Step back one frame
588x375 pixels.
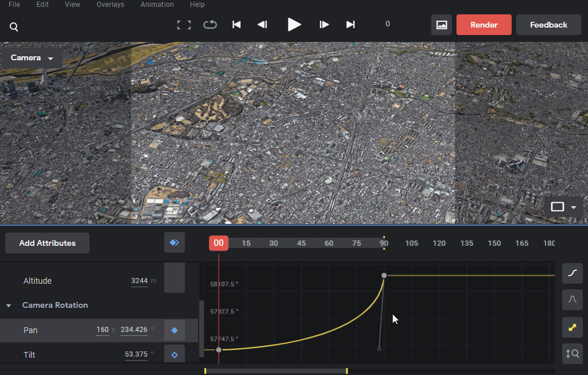click(x=262, y=25)
